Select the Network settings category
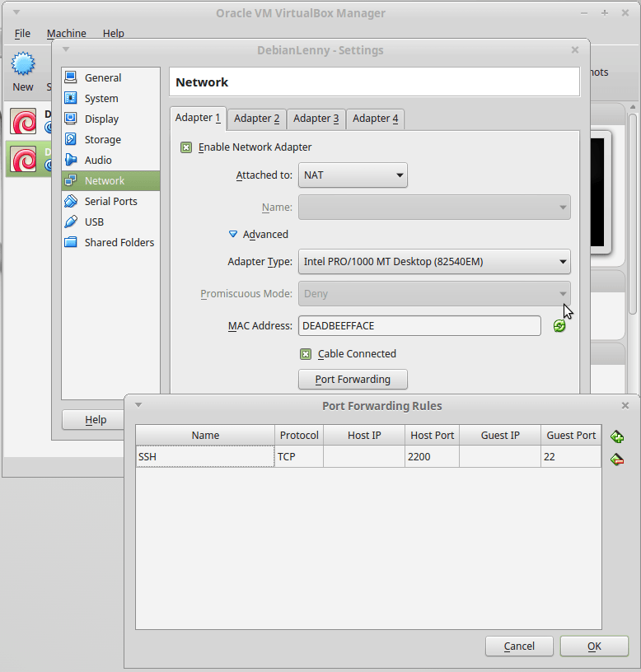This screenshot has height=672, width=641. 110,180
